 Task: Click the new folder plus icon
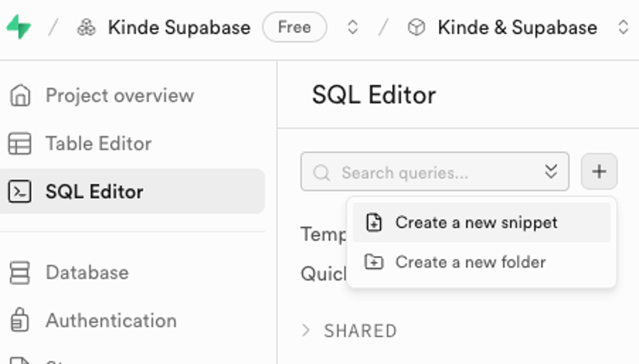pos(374,262)
